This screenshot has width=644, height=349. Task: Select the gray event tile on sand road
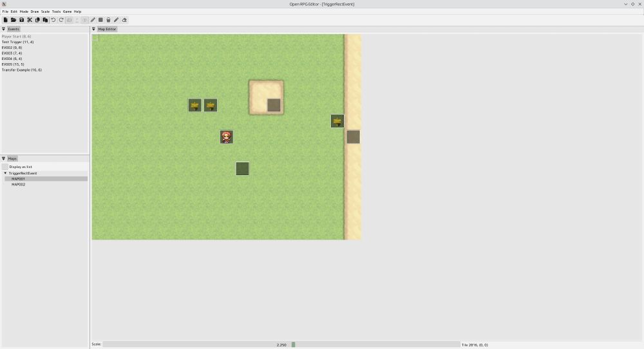[353, 137]
